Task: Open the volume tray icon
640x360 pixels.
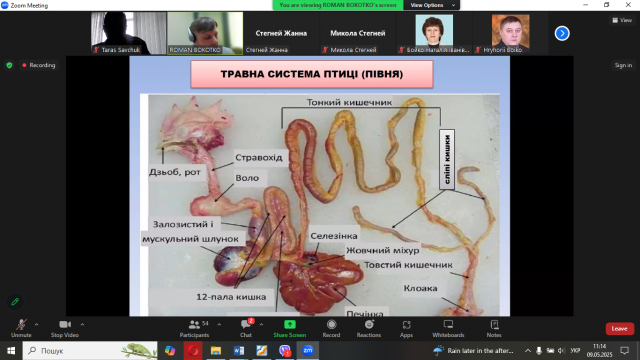Action: pyautogui.click(x=562, y=351)
